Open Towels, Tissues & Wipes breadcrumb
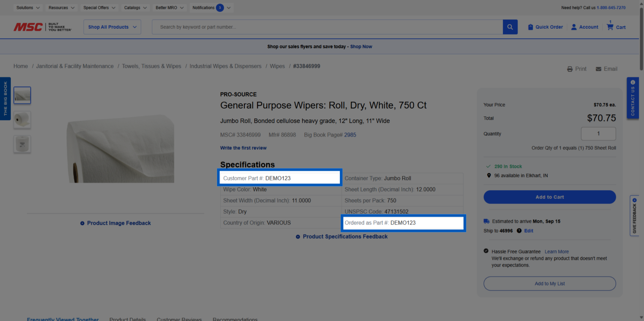The height and width of the screenshot is (321, 644). pyautogui.click(x=151, y=66)
